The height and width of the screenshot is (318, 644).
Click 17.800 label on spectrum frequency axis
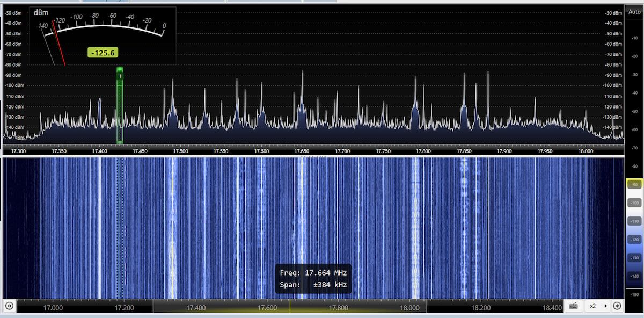pos(423,151)
